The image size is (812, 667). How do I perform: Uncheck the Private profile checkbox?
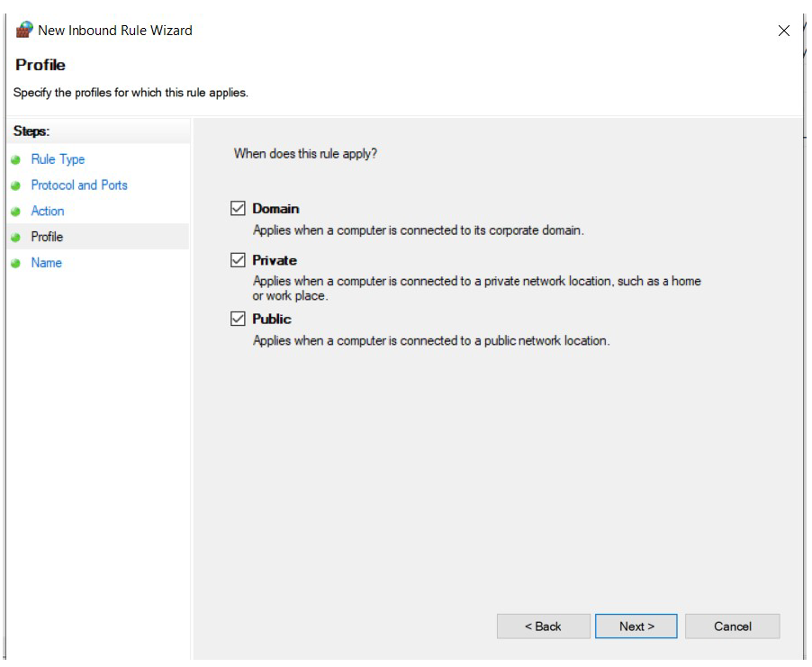238,259
